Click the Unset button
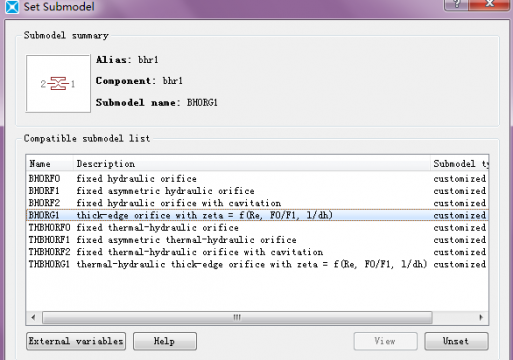Screen dimensions: 513x360 pyautogui.click(x=456, y=341)
